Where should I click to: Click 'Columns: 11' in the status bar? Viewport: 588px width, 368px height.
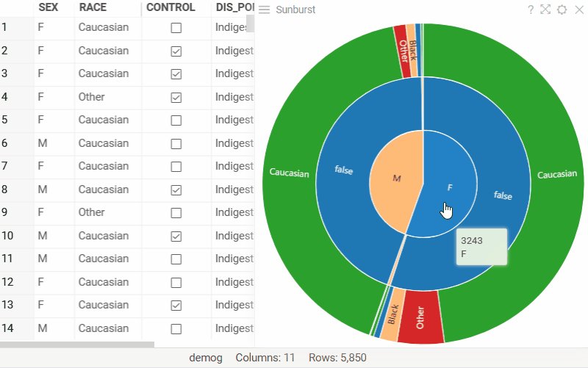265,358
